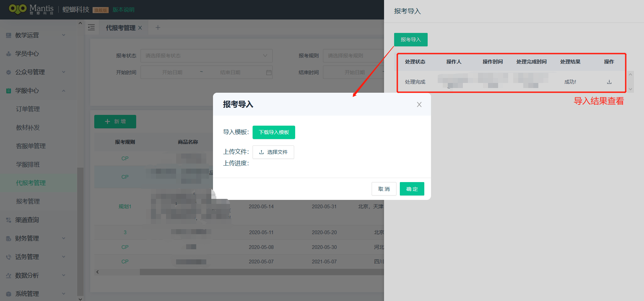Screen dimensions: 644x301
Task: Expand the 教学运营 menu chevron
Action: (64, 35)
